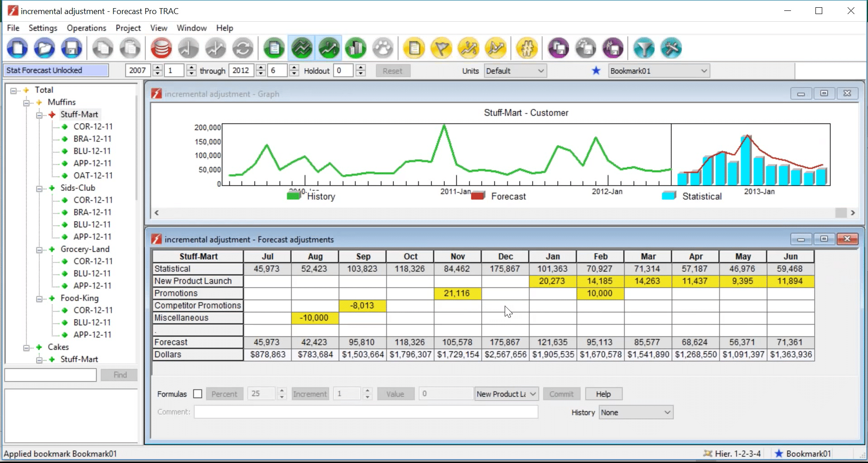Expand the Bookmark01 dropdown list

pyautogui.click(x=704, y=71)
